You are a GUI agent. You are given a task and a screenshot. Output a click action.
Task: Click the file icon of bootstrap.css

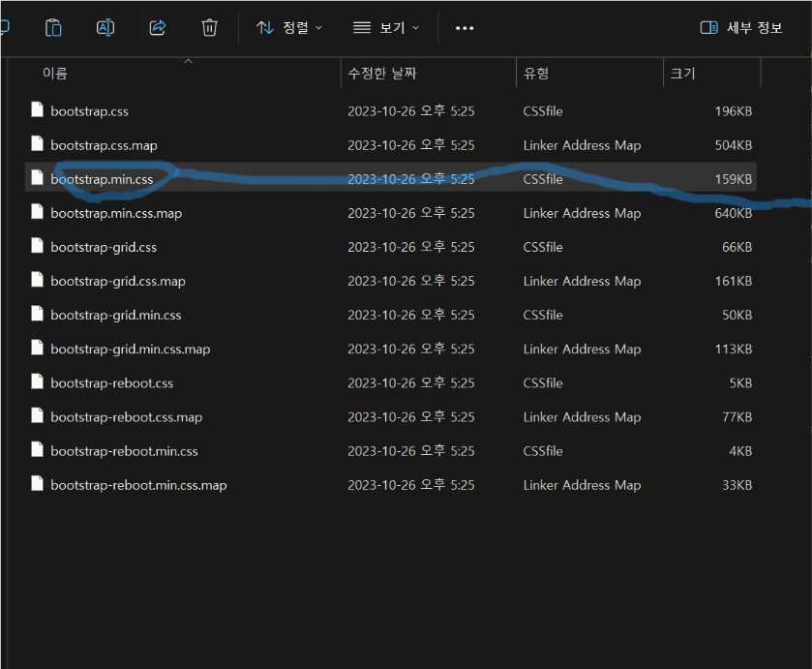tap(37, 109)
